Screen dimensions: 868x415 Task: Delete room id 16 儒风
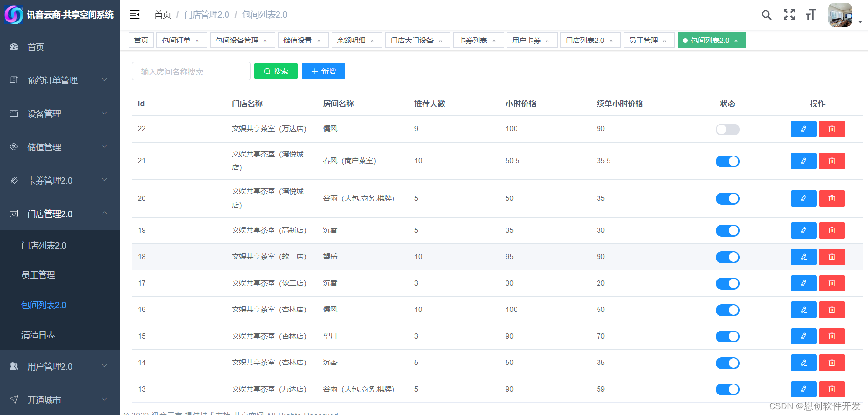click(832, 310)
